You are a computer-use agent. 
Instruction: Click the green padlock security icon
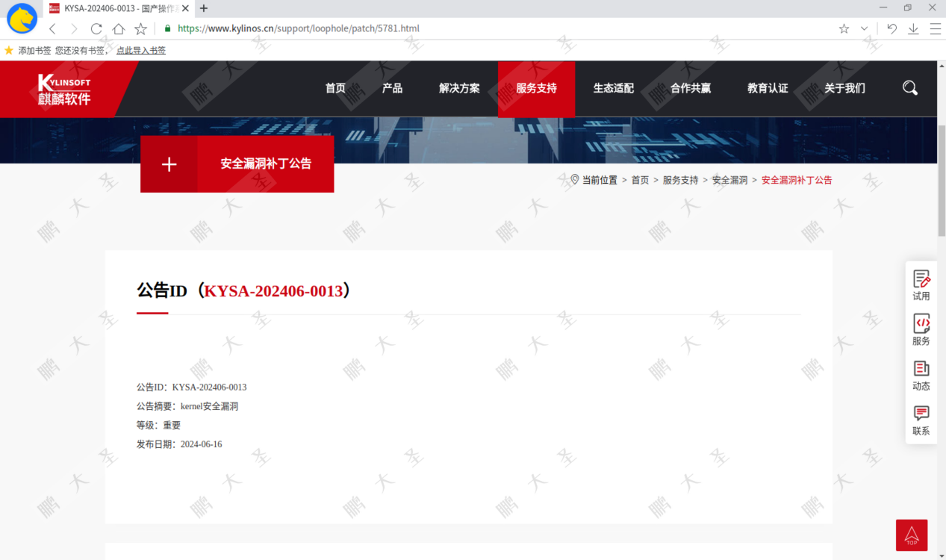pos(167,28)
